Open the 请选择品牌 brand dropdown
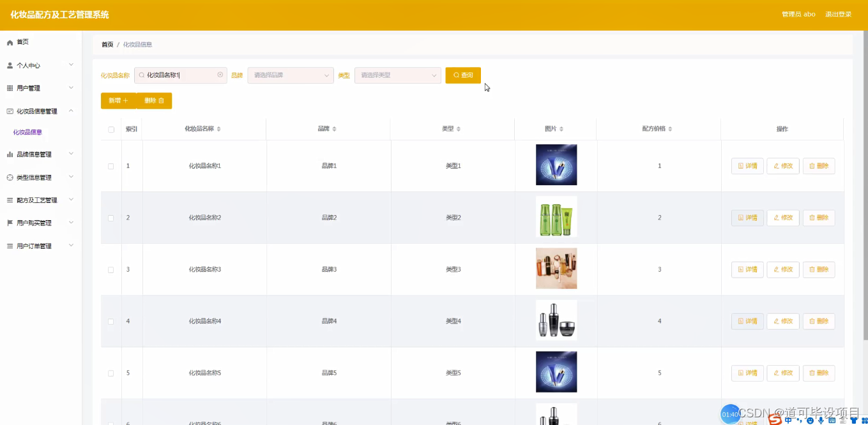Image resolution: width=868 pixels, height=425 pixels. (291, 75)
